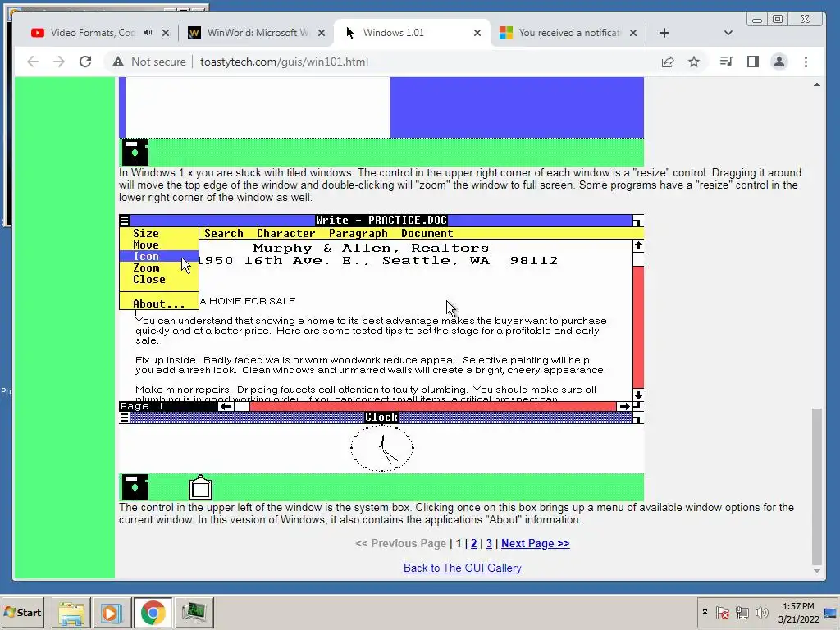Click the horizontal scrollbar right arrow
840x630 pixels.
click(x=624, y=407)
